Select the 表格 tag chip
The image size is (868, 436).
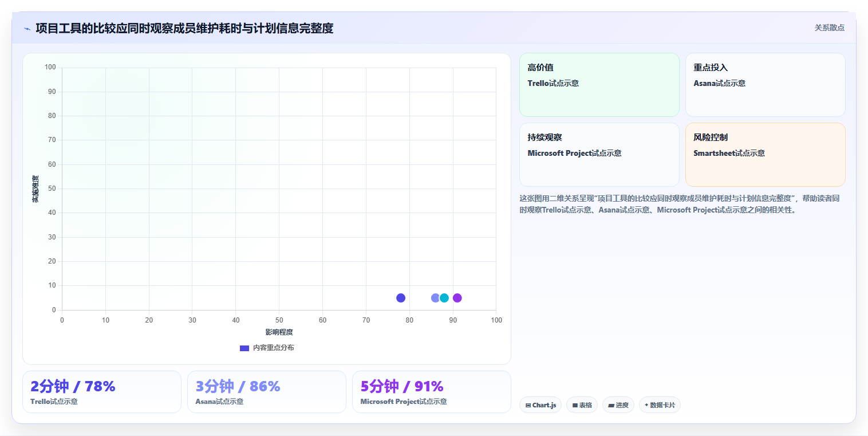[x=582, y=405]
